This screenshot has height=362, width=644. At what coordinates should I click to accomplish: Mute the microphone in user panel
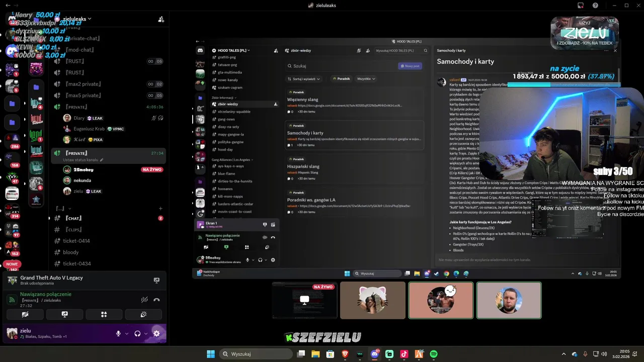click(x=119, y=333)
